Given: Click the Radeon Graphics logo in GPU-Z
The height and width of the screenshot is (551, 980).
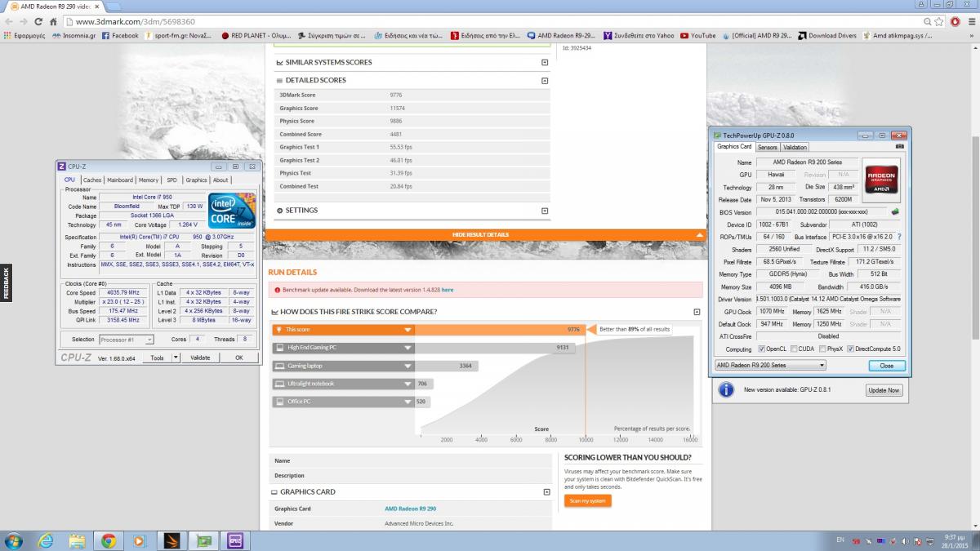Looking at the screenshot, I should 880,180.
